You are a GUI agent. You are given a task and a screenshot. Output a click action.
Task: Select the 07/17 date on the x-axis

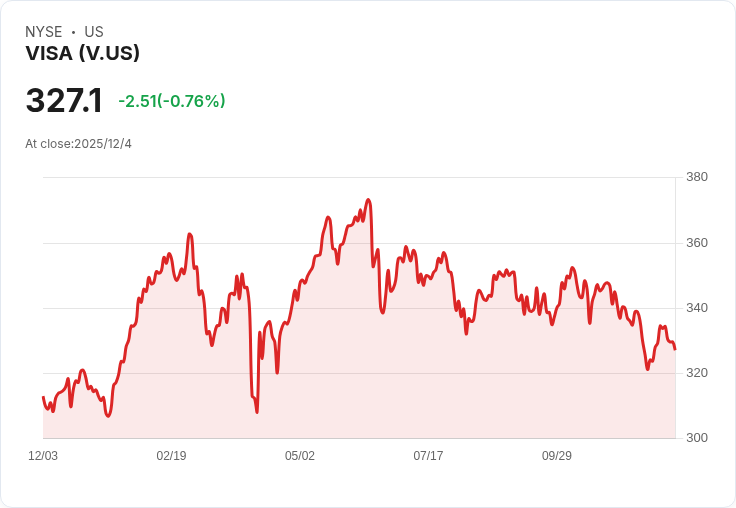[x=428, y=456]
